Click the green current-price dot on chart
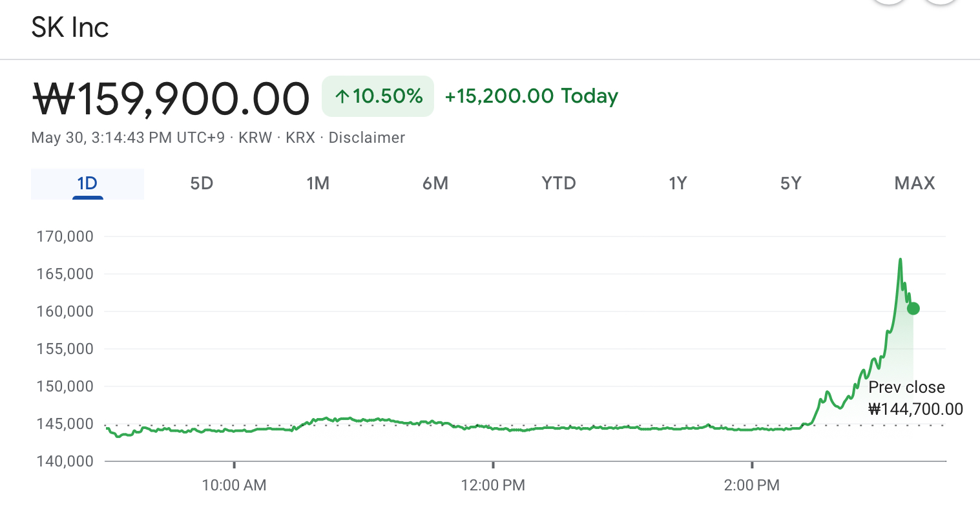 tap(913, 309)
